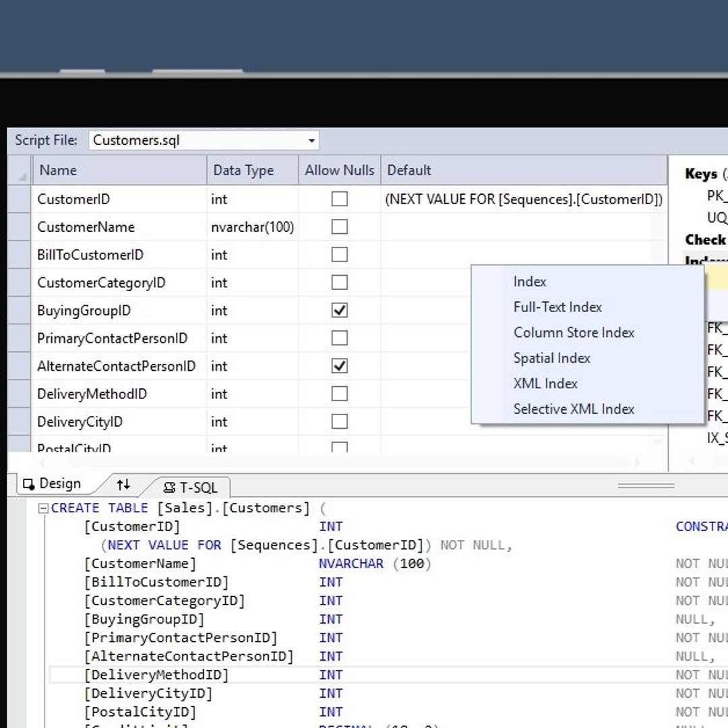Select the DeliveryCityID name cell

(119, 422)
